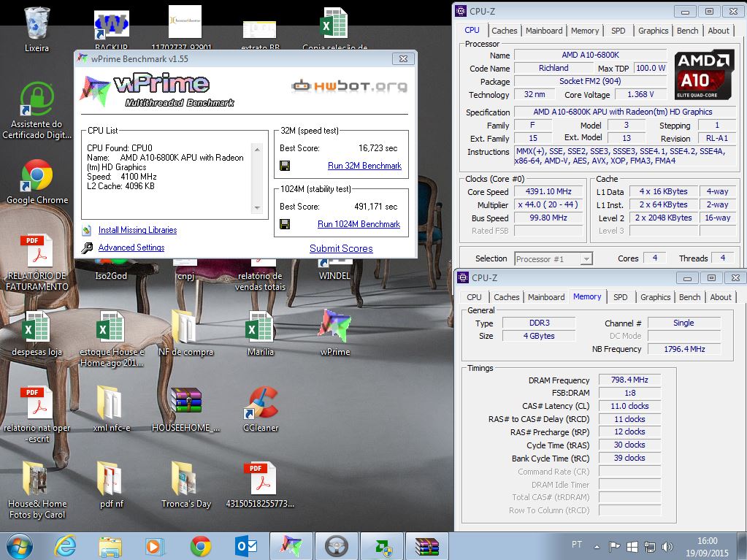Open the 43150518255773 PDF file
Viewport: 747px width, 560px height.
coord(261,485)
